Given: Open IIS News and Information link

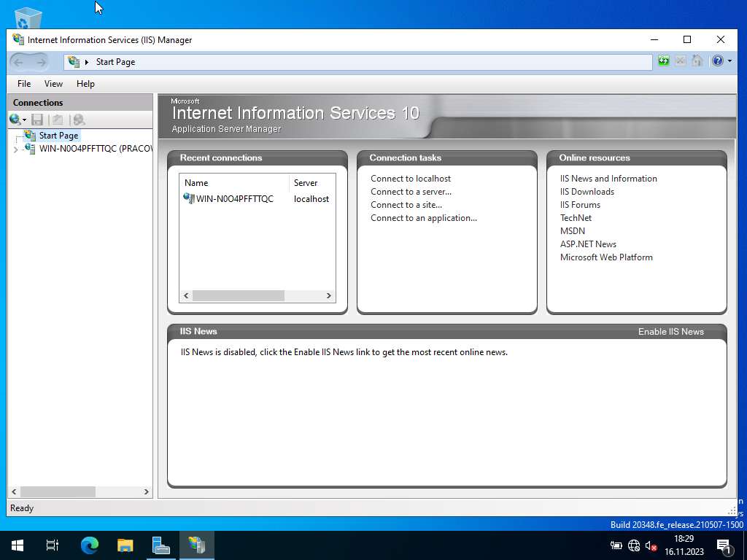Looking at the screenshot, I should point(608,179).
